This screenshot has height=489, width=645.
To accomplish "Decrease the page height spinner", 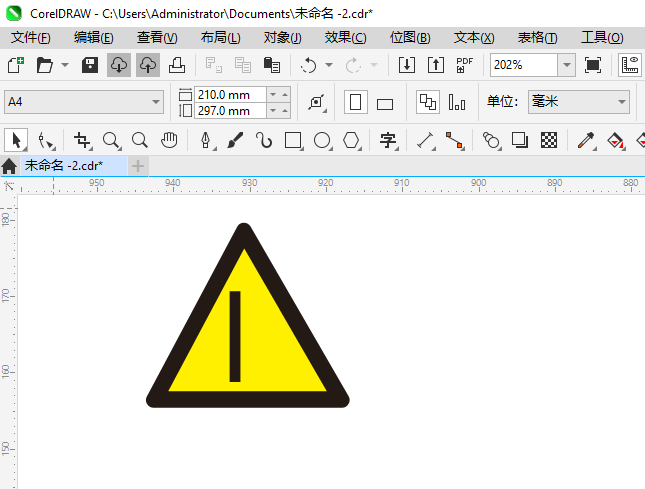I will (x=273, y=111).
